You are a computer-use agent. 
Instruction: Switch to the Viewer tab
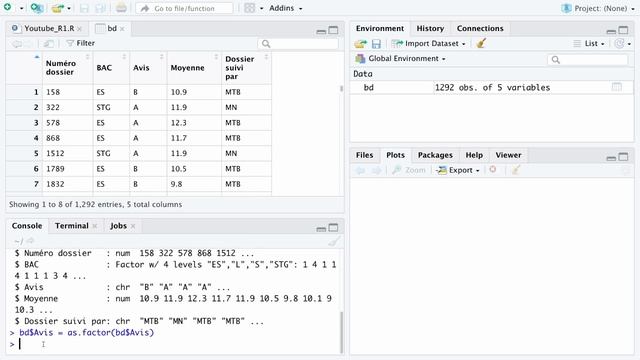click(x=508, y=155)
